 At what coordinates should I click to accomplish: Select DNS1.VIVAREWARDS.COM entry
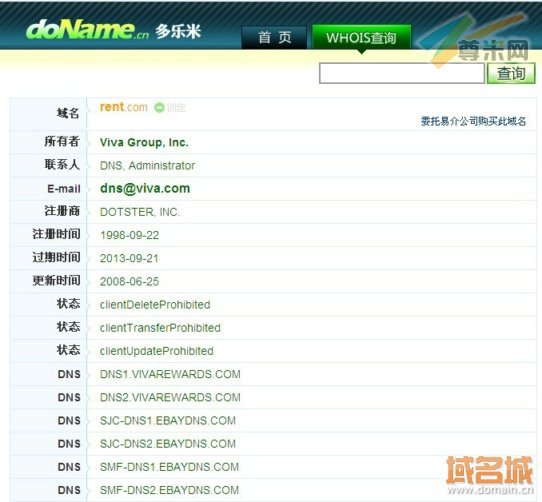(170, 374)
